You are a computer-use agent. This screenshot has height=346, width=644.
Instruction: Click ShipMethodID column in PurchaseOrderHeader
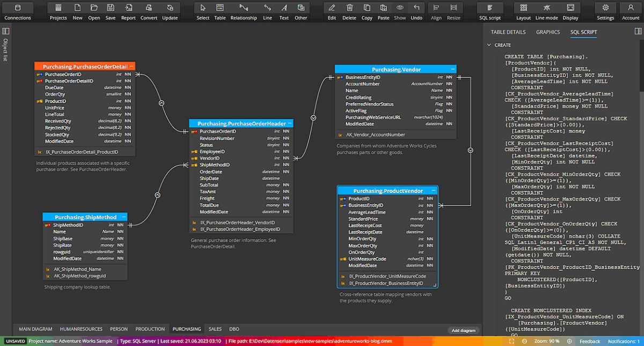click(x=241, y=165)
